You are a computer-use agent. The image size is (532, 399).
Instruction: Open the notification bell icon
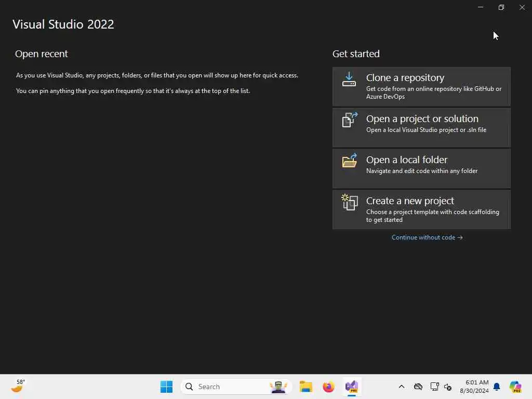[497, 387]
